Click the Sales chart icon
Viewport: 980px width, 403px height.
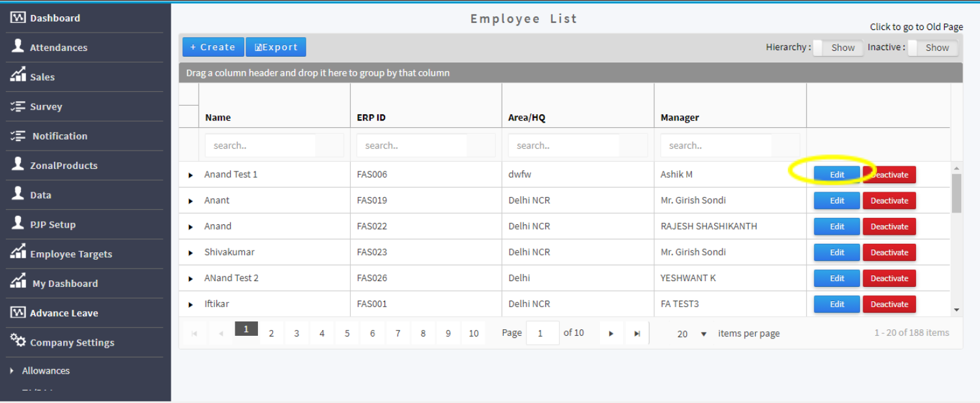pyautogui.click(x=18, y=75)
